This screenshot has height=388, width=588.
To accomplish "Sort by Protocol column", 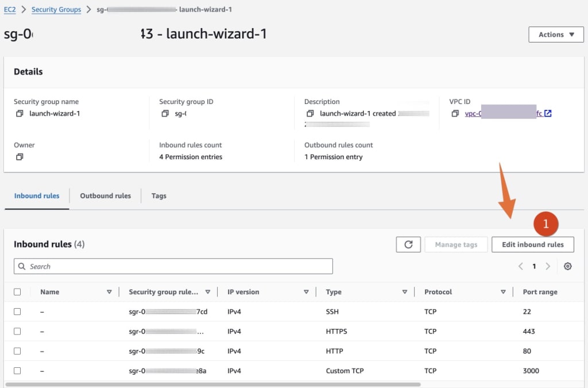I will point(503,292).
